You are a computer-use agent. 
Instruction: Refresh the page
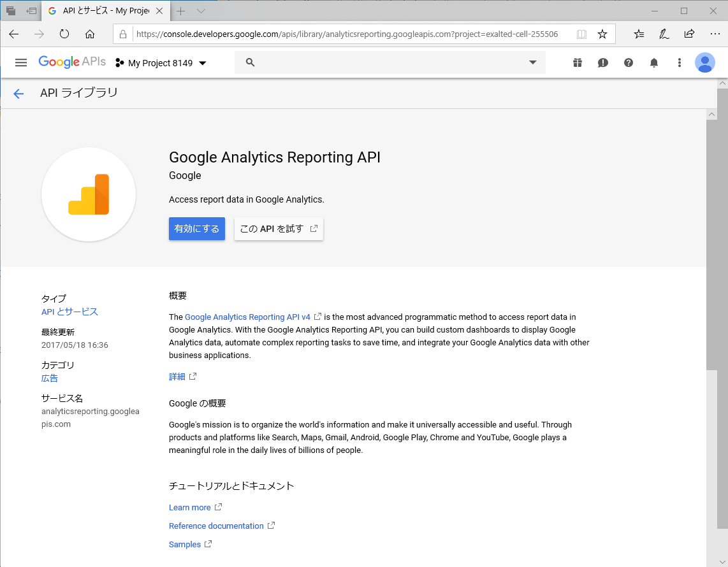tap(64, 34)
